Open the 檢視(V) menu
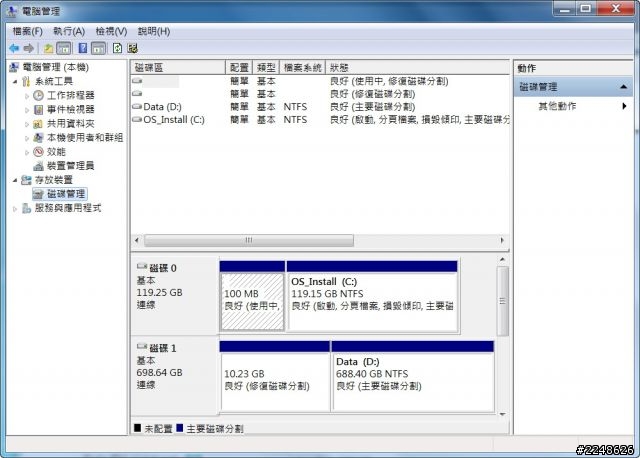Image resolution: width=640 pixels, height=458 pixels. pos(111,31)
